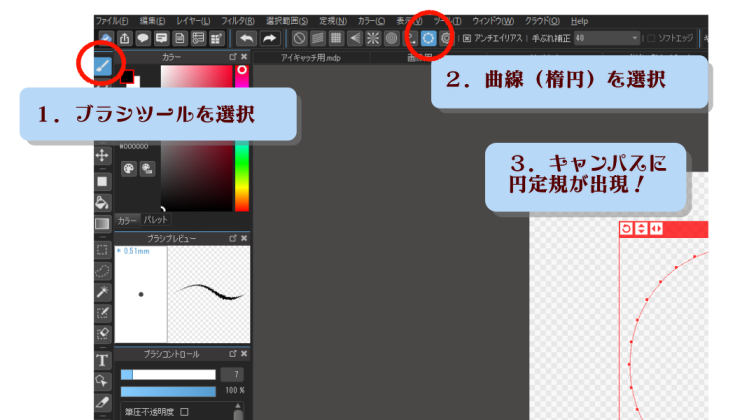
Task: Turn snap off with the crossed-circle icon
Action: point(299,38)
